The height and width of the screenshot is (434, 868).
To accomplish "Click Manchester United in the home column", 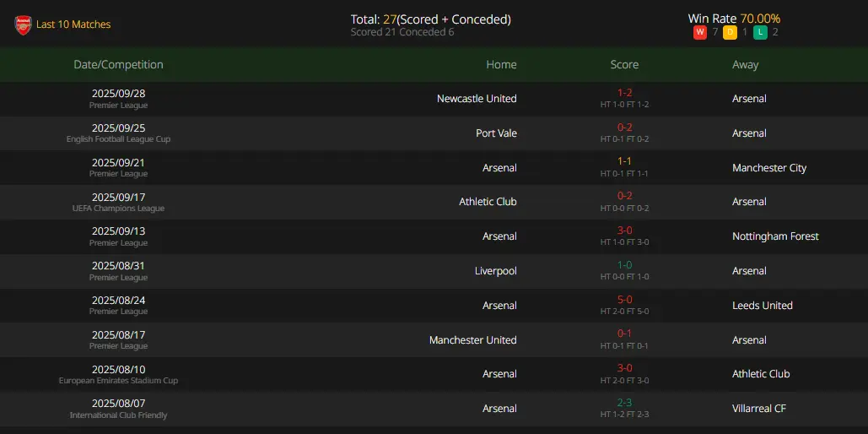I will click(472, 340).
